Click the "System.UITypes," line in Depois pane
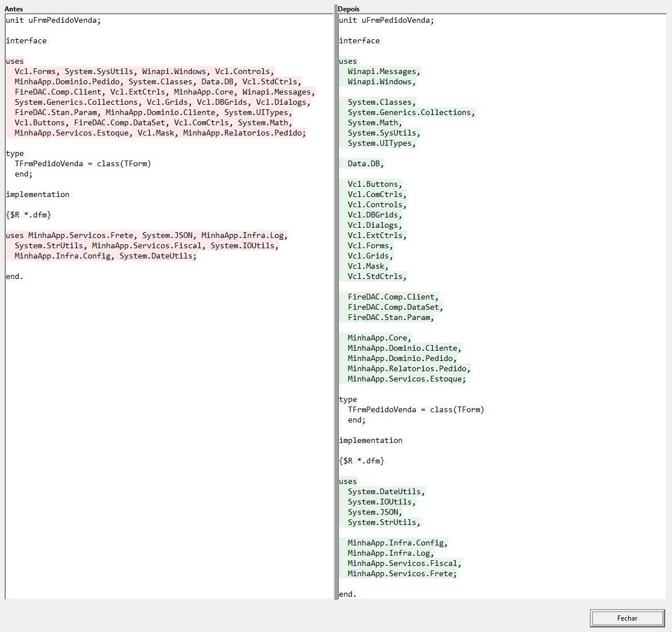 pyautogui.click(x=382, y=143)
